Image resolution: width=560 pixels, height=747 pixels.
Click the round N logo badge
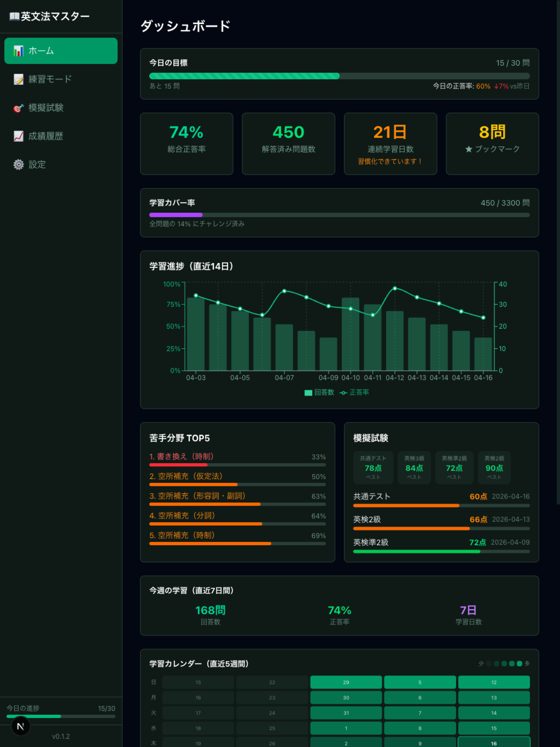pyautogui.click(x=21, y=726)
